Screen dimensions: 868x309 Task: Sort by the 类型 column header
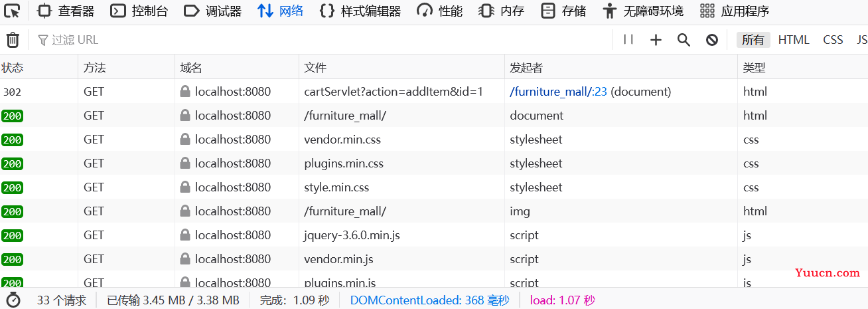click(803, 67)
